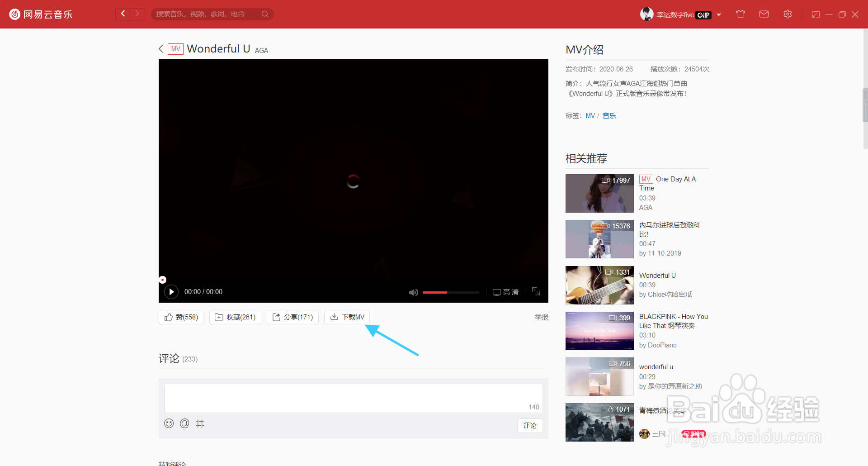
Task: Click the video progress marker
Action: point(163,280)
